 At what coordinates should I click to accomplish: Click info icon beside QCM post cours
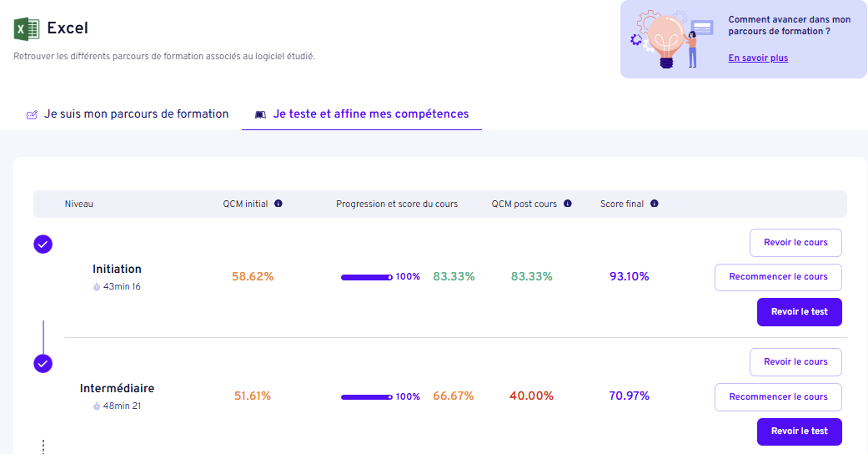[568, 204]
